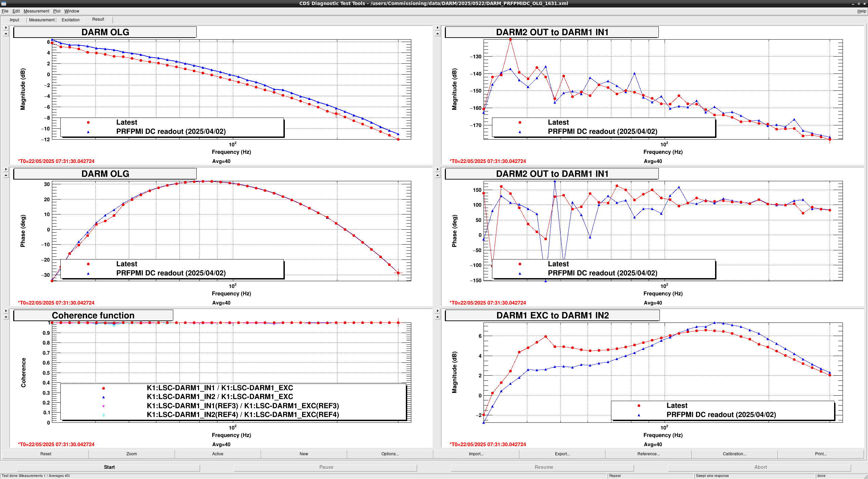The width and height of the screenshot is (868, 479).
Task: Select the Result tab
Action: (x=98, y=19)
